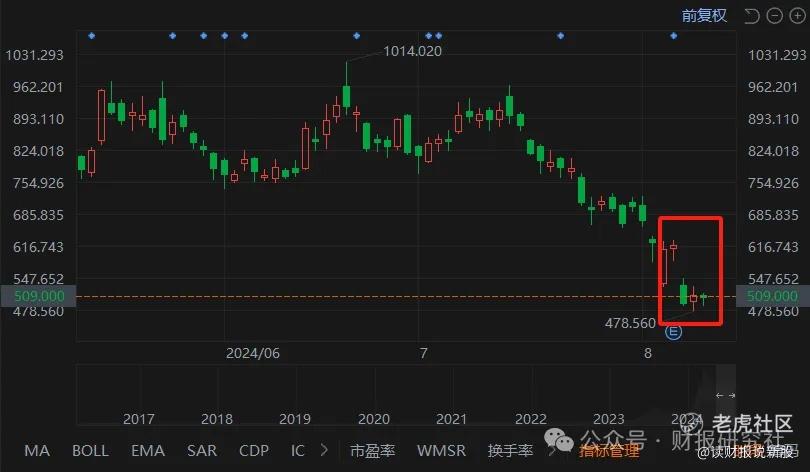Toggle the MA indicator

37,451
